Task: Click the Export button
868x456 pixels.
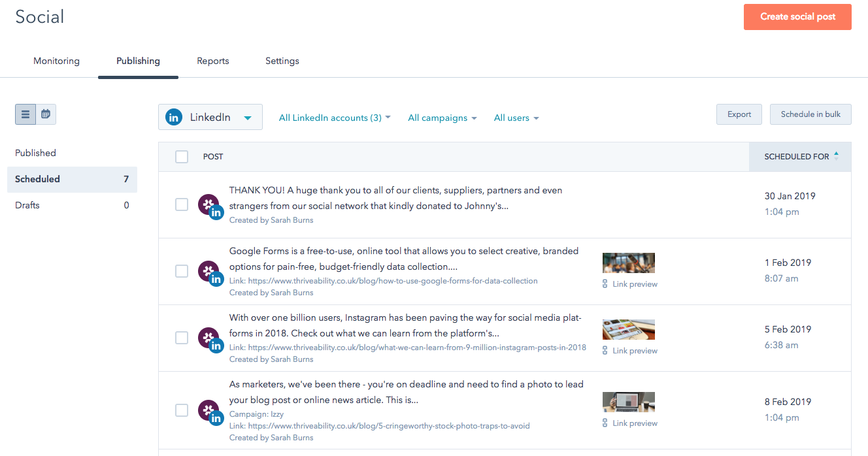Action: [739, 114]
